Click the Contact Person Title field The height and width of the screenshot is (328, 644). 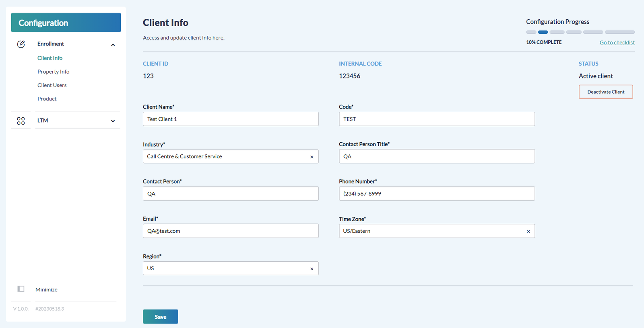pyautogui.click(x=437, y=156)
